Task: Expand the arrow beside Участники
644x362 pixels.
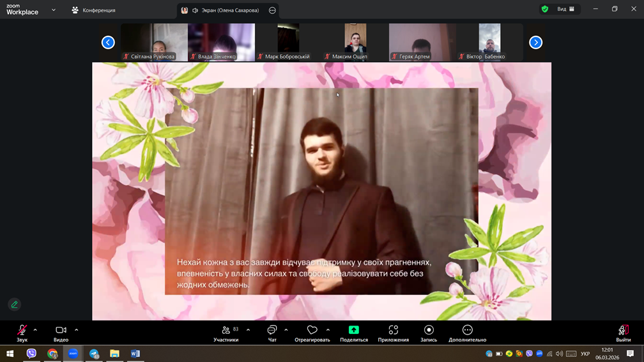Action: [248, 330]
